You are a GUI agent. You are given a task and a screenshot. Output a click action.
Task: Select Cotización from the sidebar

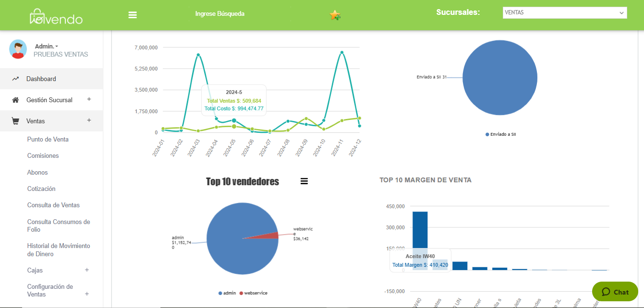(x=41, y=189)
